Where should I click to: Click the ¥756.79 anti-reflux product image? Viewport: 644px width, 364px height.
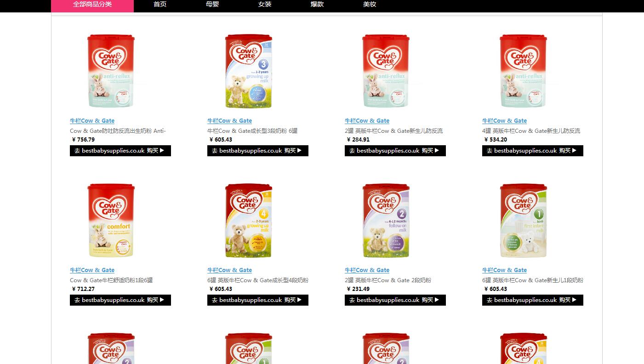pos(111,71)
